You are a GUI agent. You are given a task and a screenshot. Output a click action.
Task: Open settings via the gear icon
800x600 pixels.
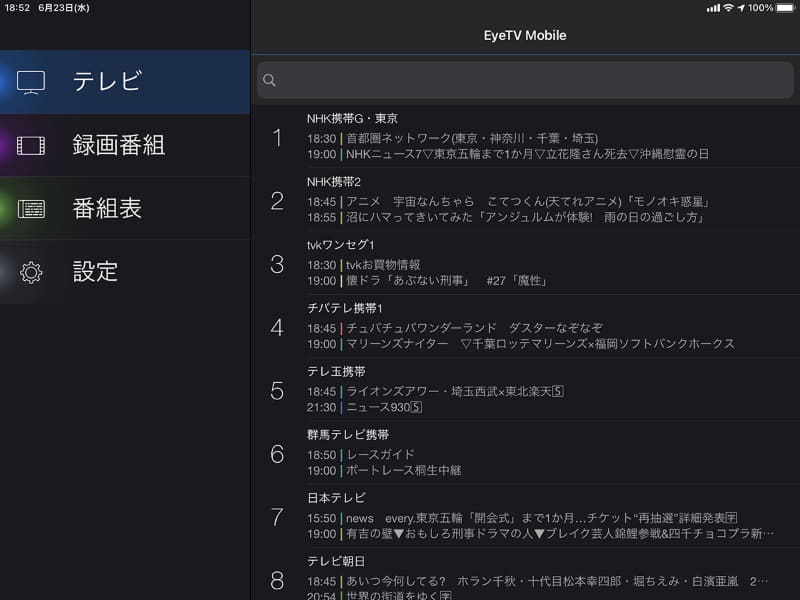(31, 271)
